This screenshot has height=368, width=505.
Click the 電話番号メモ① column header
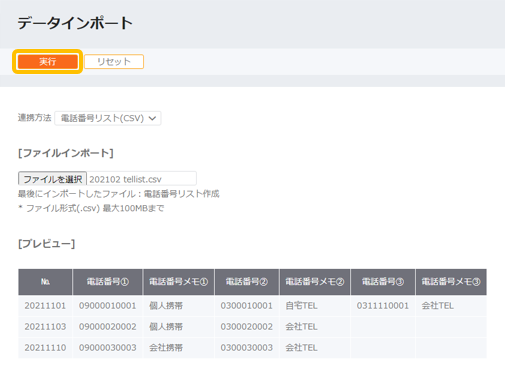(x=178, y=282)
